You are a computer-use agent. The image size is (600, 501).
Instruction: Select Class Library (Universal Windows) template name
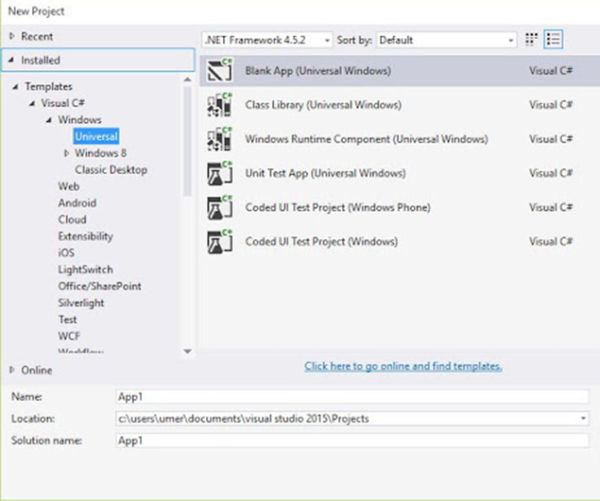pyautogui.click(x=323, y=105)
